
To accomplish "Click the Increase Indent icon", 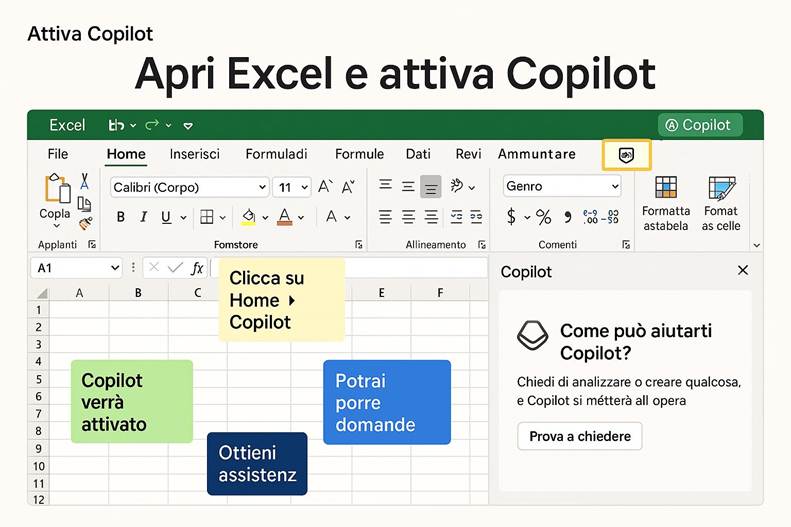I will tap(476, 217).
